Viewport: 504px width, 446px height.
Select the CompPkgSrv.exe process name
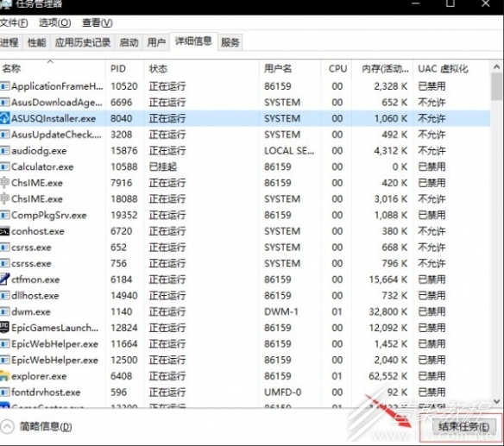(49, 215)
